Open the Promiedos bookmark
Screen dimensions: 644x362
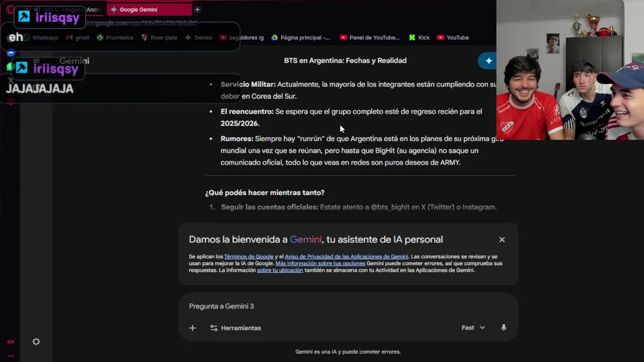[115, 38]
